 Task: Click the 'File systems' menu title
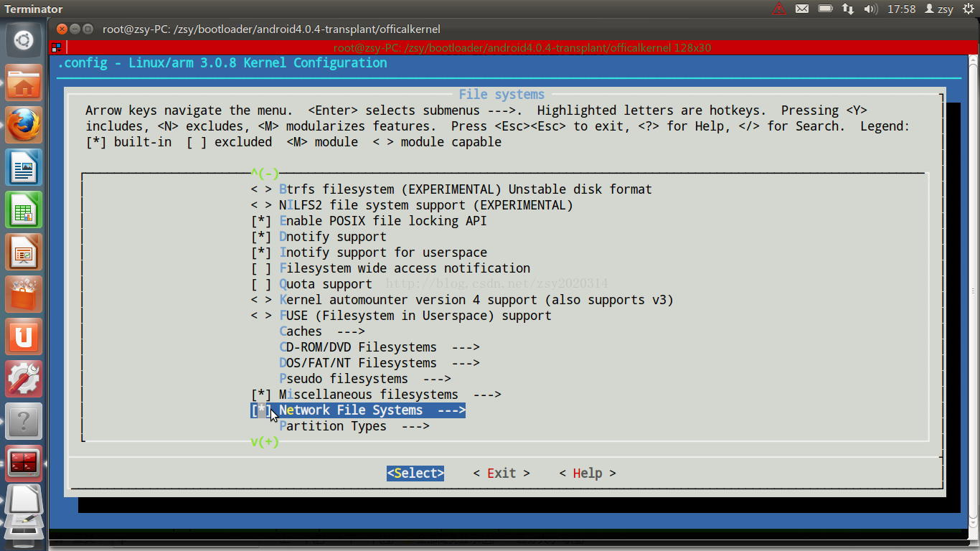(x=501, y=95)
